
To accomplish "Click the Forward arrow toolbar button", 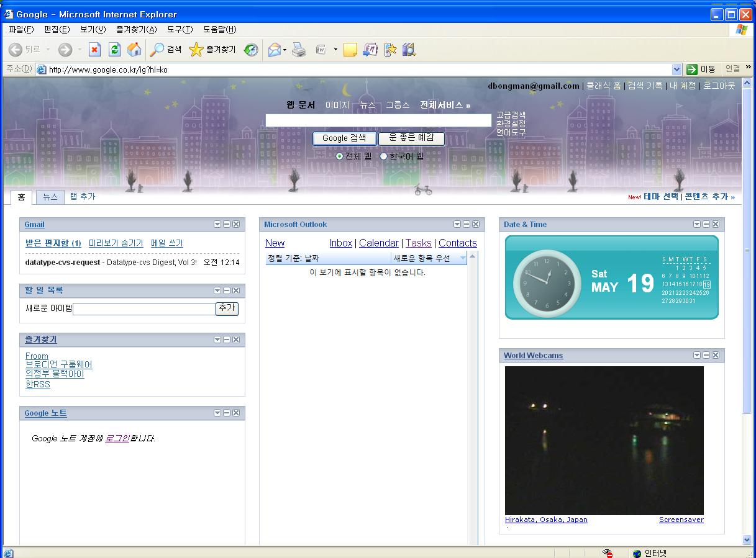I will click(65, 50).
